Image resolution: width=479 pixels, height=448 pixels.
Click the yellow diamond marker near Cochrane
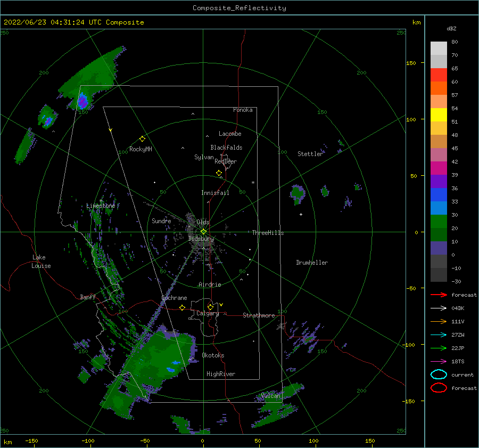click(182, 307)
